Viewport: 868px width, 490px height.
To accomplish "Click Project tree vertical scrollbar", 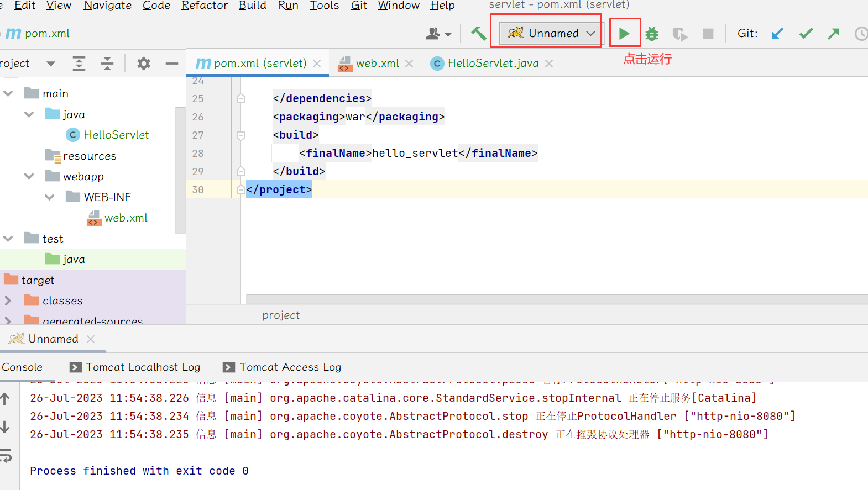I will 180,170.
